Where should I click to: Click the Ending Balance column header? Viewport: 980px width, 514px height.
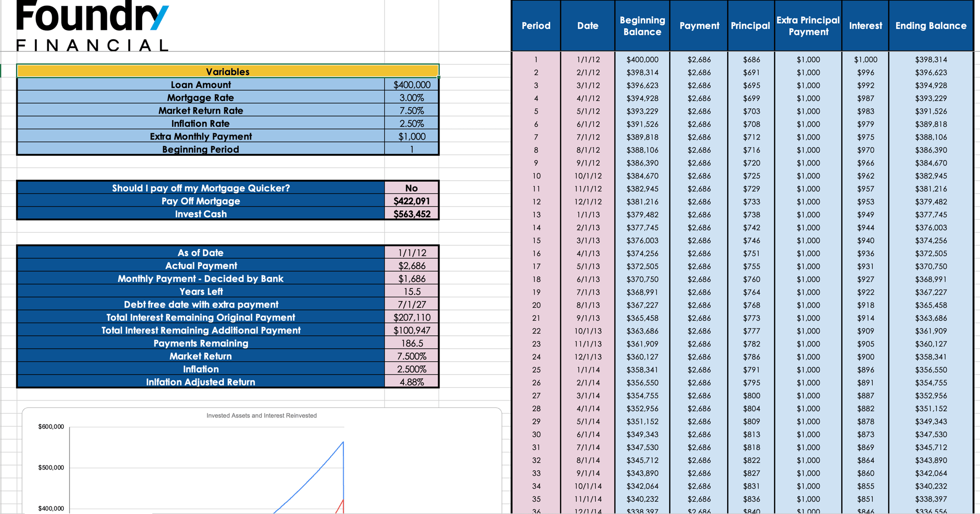pyautogui.click(x=931, y=25)
